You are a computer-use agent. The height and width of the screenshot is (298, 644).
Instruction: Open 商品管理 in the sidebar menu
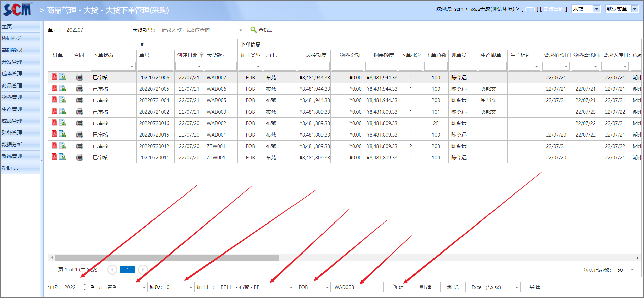pos(12,86)
